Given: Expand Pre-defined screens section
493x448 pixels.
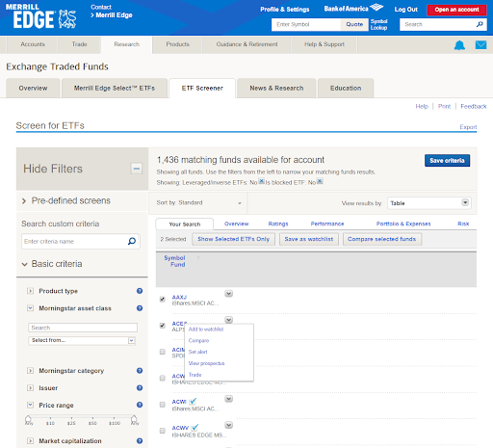Looking at the screenshot, I should tap(24, 201).
